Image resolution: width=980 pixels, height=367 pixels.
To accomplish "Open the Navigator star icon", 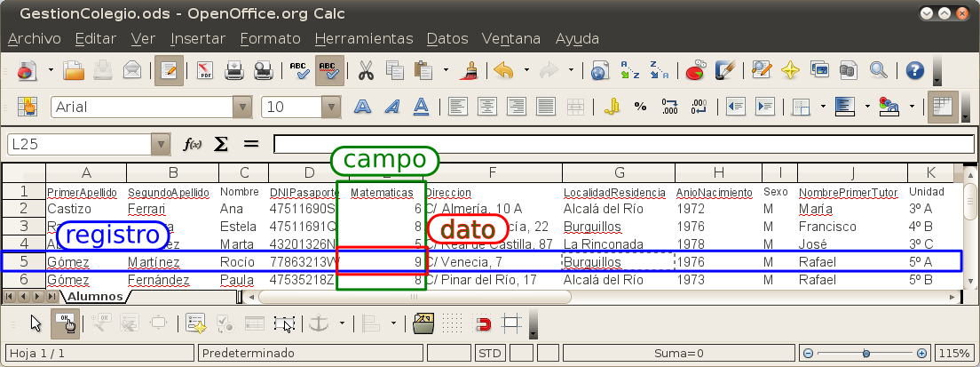I will point(791,71).
